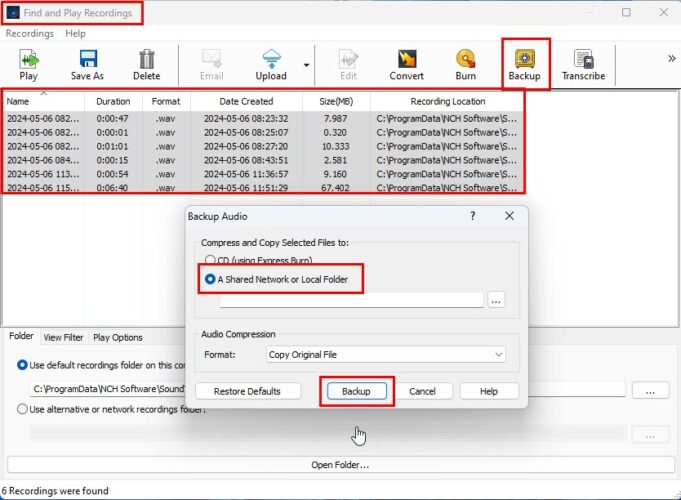The width and height of the screenshot is (681, 500).
Task: Switch to the View Filter tab
Action: 63,337
